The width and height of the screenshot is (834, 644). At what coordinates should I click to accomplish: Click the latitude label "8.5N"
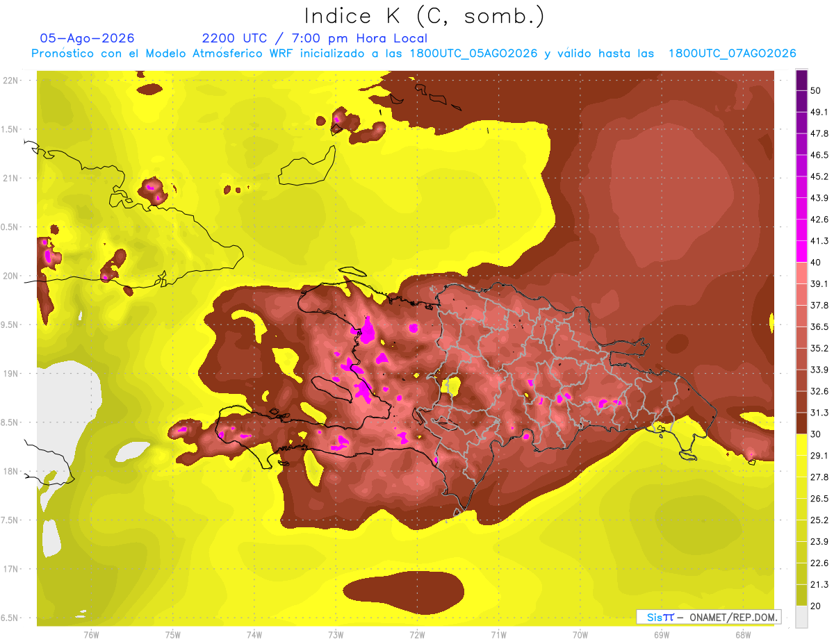10,422
